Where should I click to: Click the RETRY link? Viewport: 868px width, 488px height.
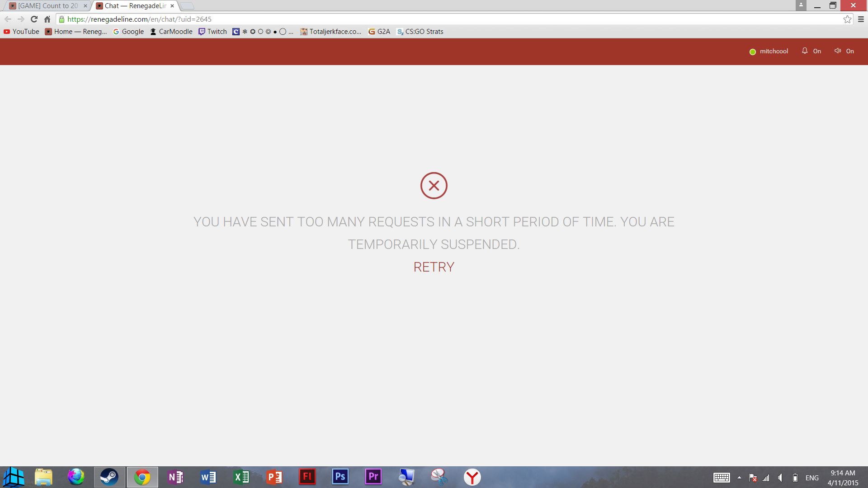pyautogui.click(x=434, y=267)
